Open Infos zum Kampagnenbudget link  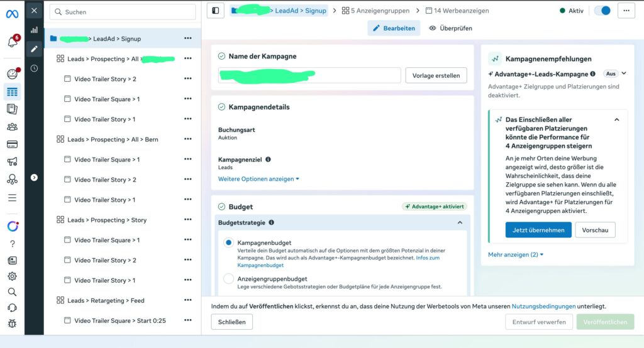(x=338, y=261)
